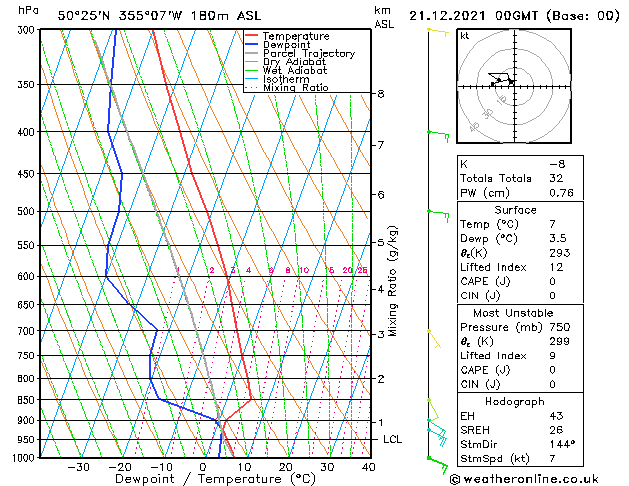Click the green wind barb at 500 hPa
Image resolution: width=629 pixels, height=486 pixels.
[x=438, y=215]
